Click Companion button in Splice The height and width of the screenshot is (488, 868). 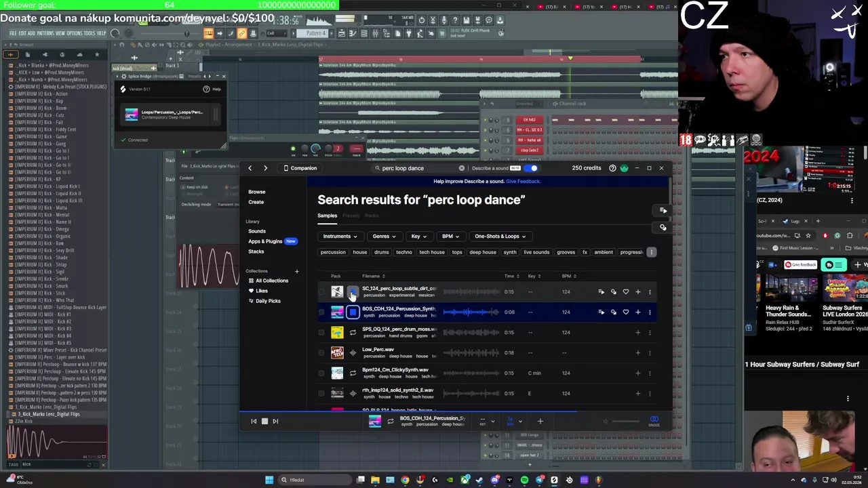click(x=300, y=168)
